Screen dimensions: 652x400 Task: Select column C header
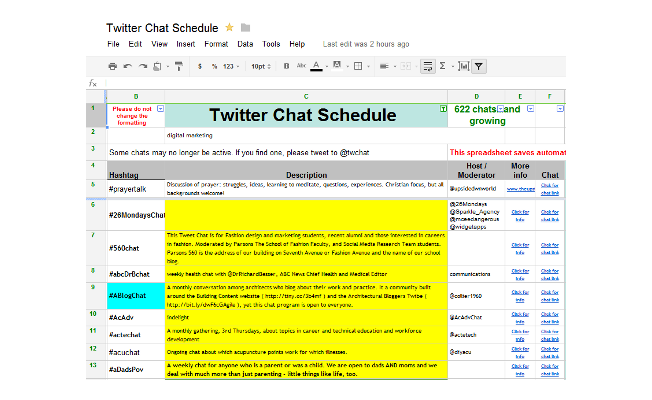tap(306, 96)
